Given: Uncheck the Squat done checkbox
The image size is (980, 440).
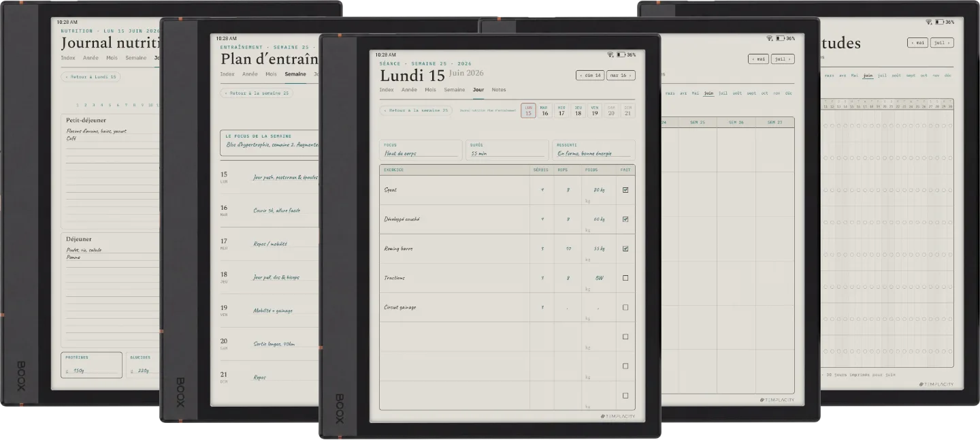Looking at the screenshot, I should 625,190.
